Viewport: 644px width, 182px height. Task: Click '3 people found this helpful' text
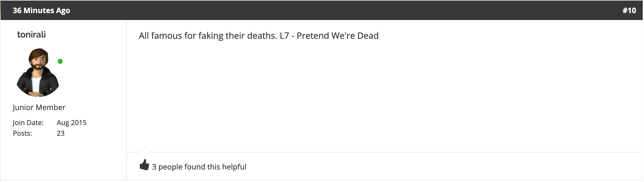199,167
